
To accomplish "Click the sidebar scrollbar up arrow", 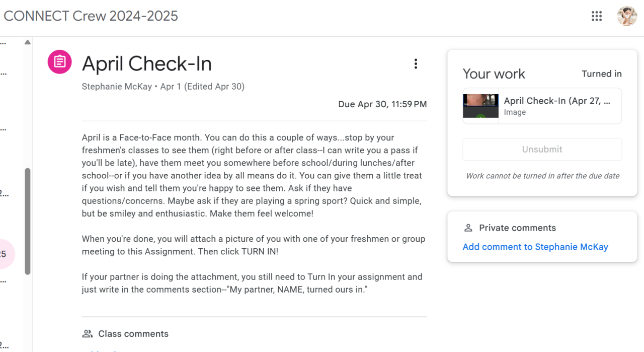I will pyautogui.click(x=28, y=42).
